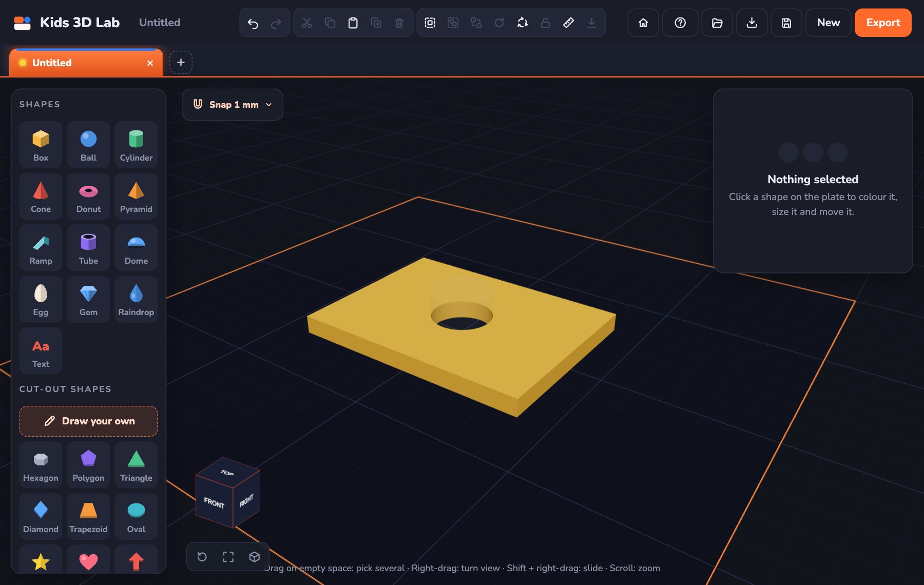Click the ruler measure icon

coord(569,23)
